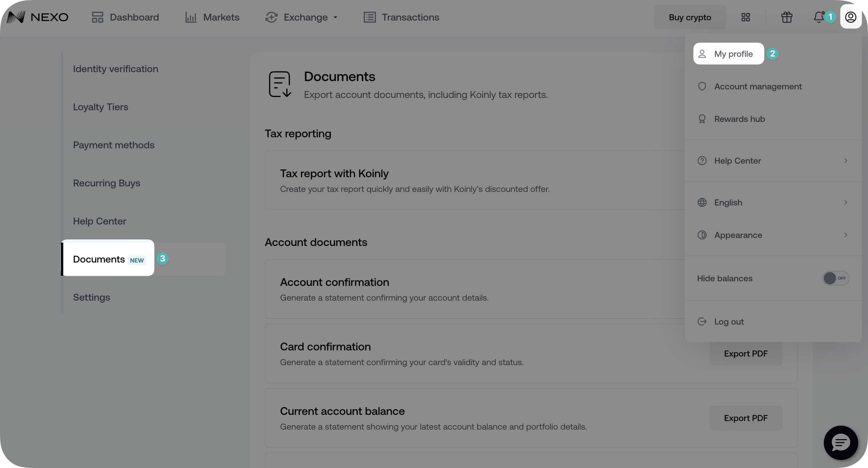Image resolution: width=868 pixels, height=468 pixels.
Task: Click the award icon beside Rewards hub
Action: click(702, 119)
